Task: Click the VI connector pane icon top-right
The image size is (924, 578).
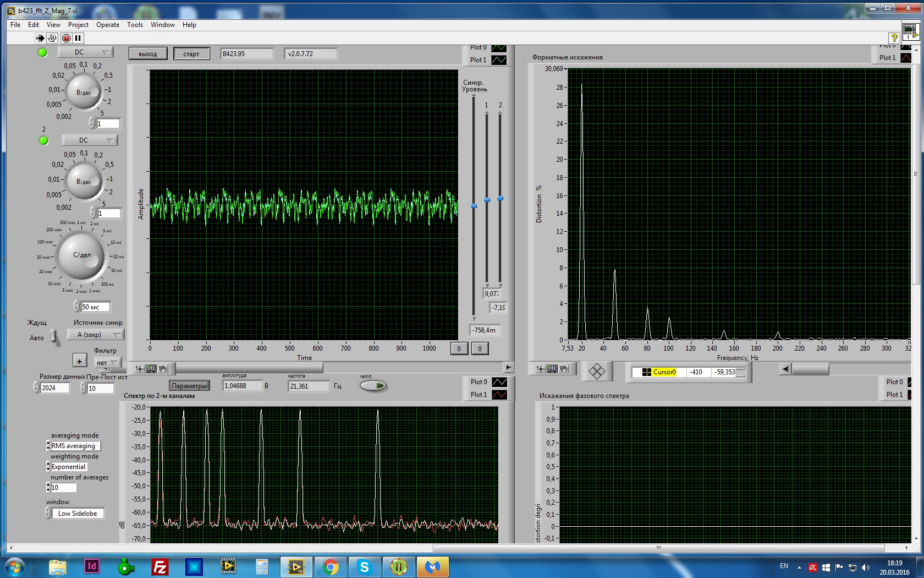Action: pos(910,31)
